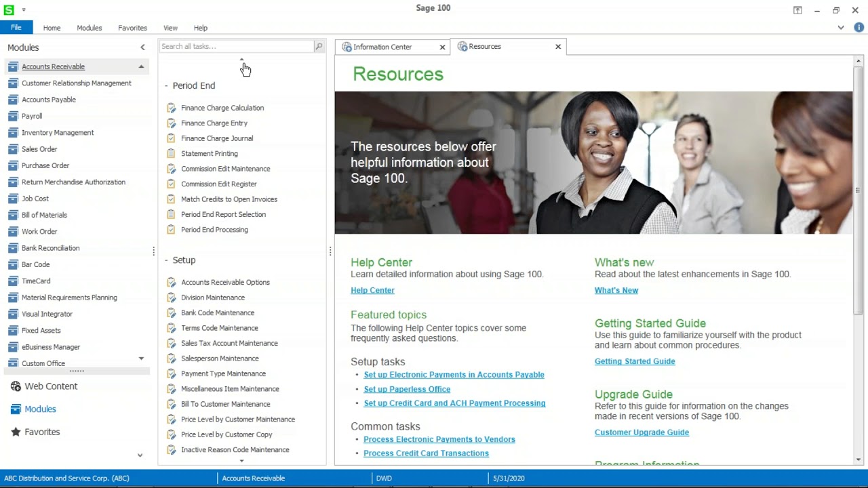Open the File menu
Image resolution: width=868 pixels, height=488 pixels.
pos(16,28)
